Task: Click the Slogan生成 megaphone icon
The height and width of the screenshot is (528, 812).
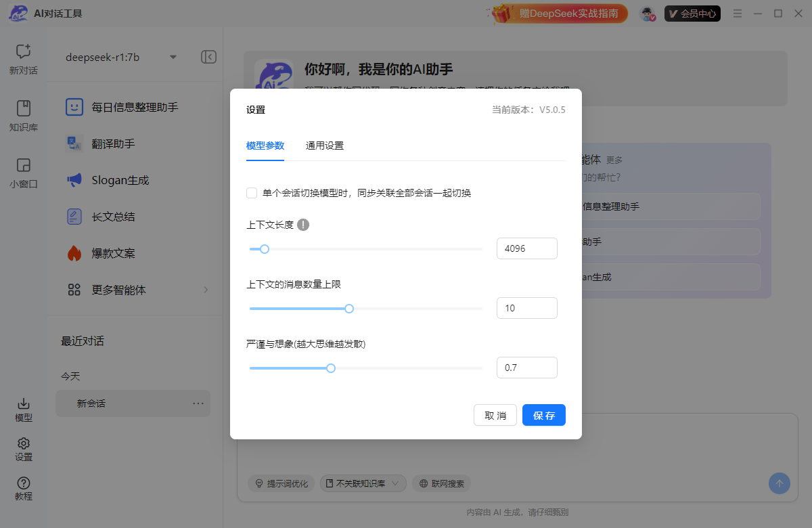Action: (x=74, y=180)
